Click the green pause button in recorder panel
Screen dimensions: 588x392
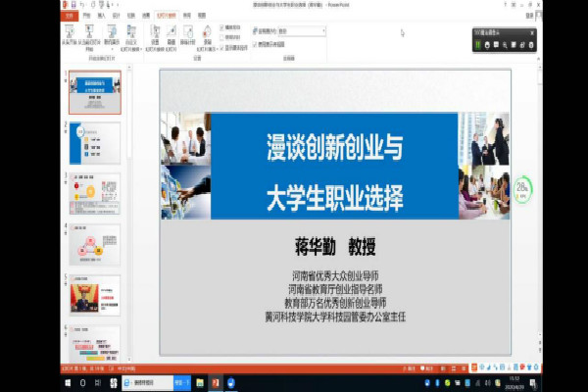pyautogui.click(x=478, y=45)
